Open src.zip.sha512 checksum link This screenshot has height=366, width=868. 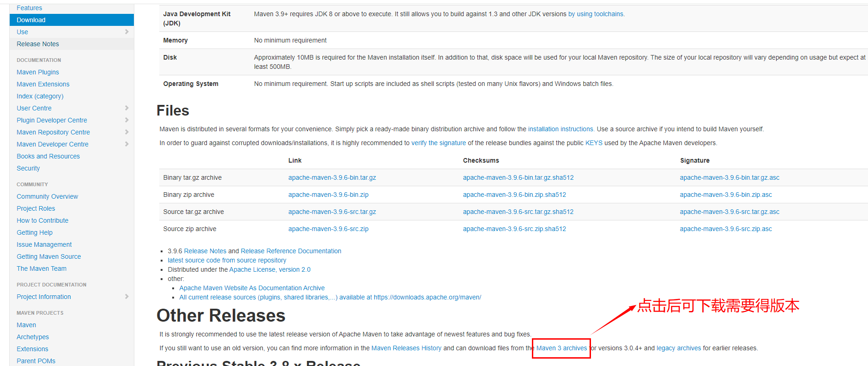pyautogui.click(x=514, y=229)
